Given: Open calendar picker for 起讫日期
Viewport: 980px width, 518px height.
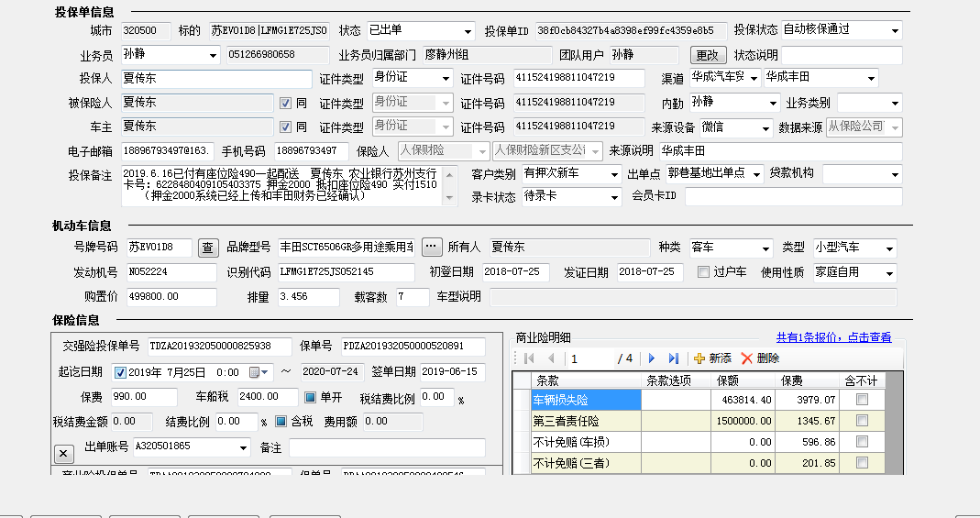Looking at the screenshot, I should 259,372.
